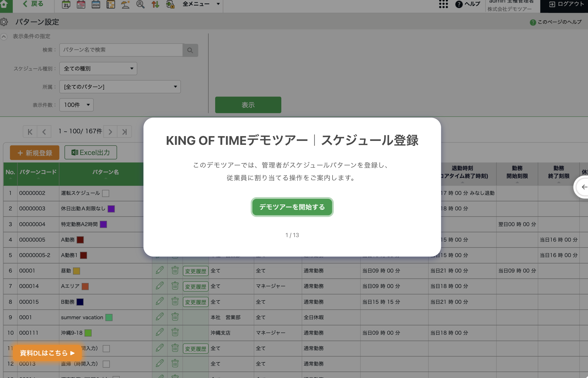Delete the 昼勤 pattern with trash icon
This screenshot has width=588, height=378.
(x=175, y=271)
